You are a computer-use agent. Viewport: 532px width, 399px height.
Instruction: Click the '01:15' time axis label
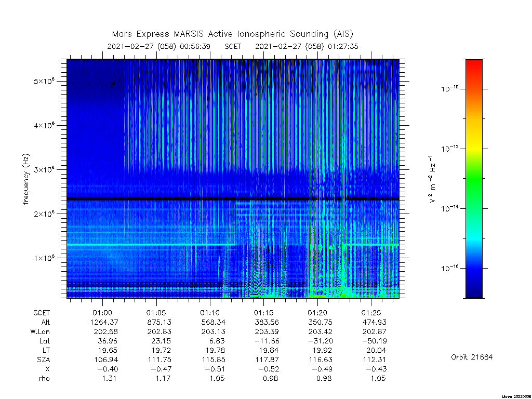click(263, 313)
